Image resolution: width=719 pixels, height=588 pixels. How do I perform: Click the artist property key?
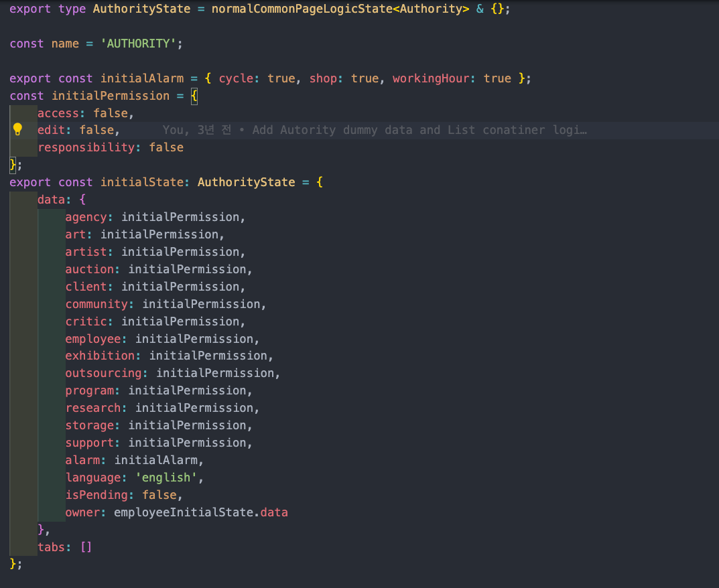(86, 252)
